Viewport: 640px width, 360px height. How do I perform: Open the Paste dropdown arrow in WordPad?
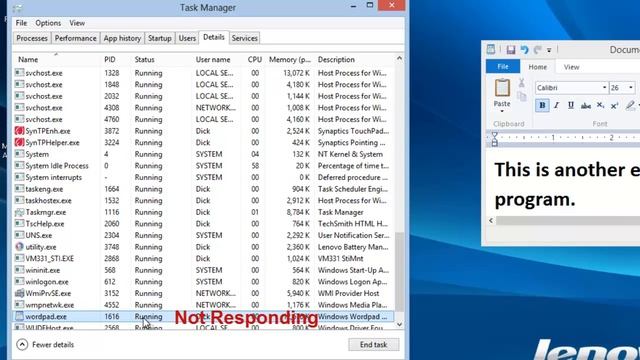tap(502, 111)
